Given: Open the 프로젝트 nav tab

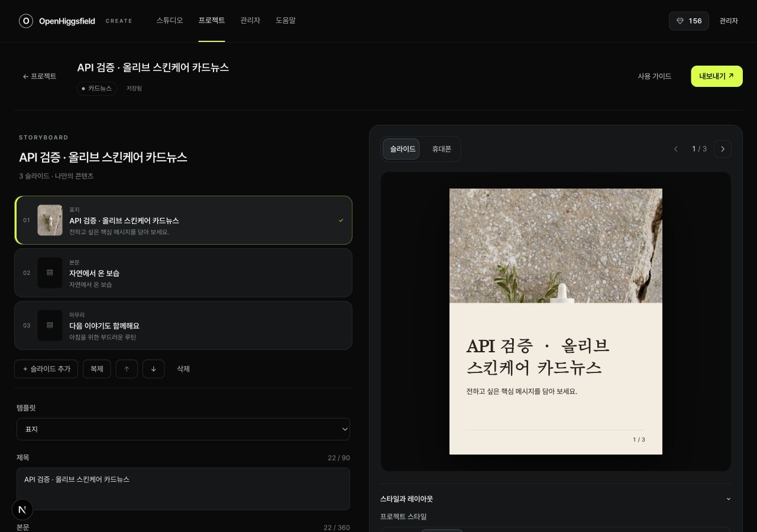Looking at the screenshot, I should [x=212, y=21].
